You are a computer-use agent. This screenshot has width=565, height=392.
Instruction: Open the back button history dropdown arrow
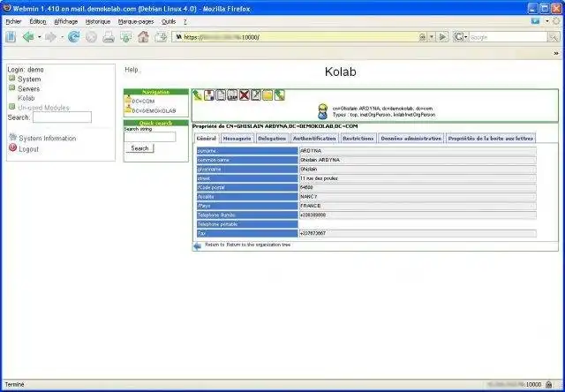(x=39, y=37)
